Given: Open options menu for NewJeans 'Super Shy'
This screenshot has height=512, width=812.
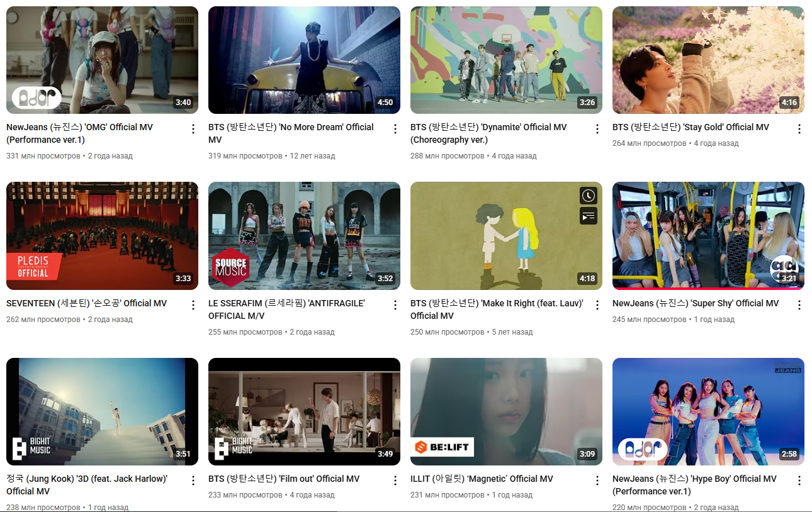Looking at the screenshot, I should click(x=799, y=305).
